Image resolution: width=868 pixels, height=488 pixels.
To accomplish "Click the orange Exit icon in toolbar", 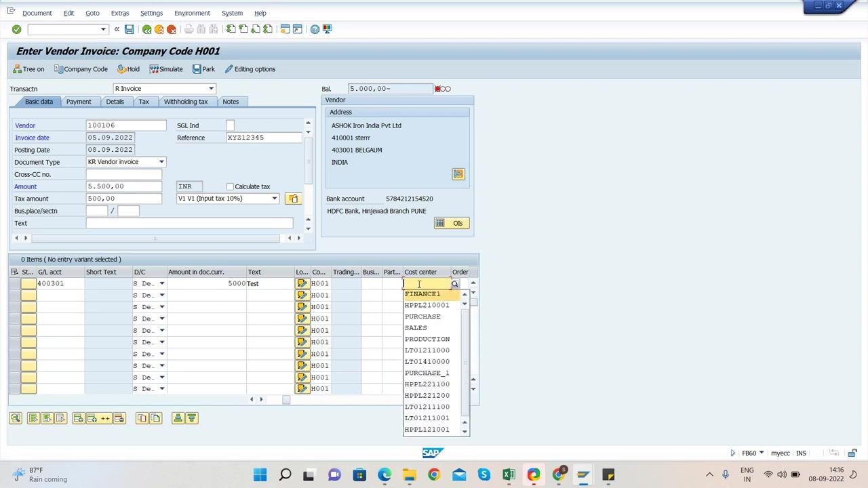I will click(x=159, y=29).
